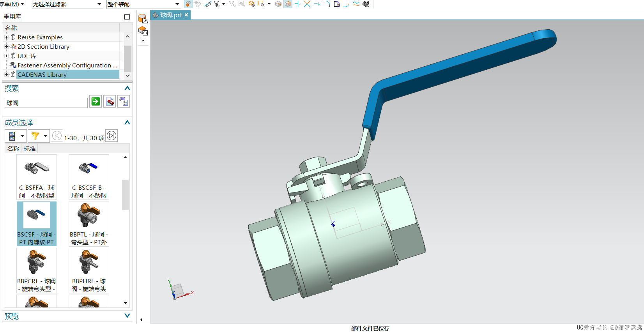Click the dimmed funnel-with-arrow icon in top toolbar
The image size is (644, 332).
click(232, 4)
